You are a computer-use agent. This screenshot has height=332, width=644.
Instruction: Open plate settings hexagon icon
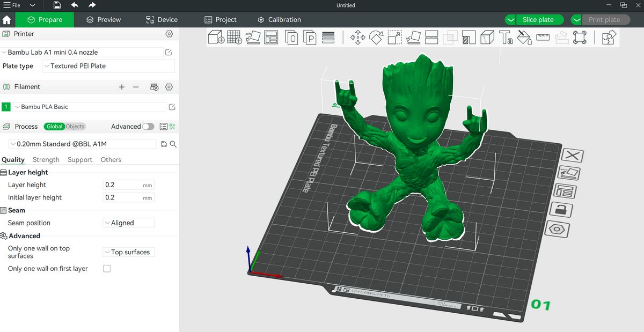point(558,229)
